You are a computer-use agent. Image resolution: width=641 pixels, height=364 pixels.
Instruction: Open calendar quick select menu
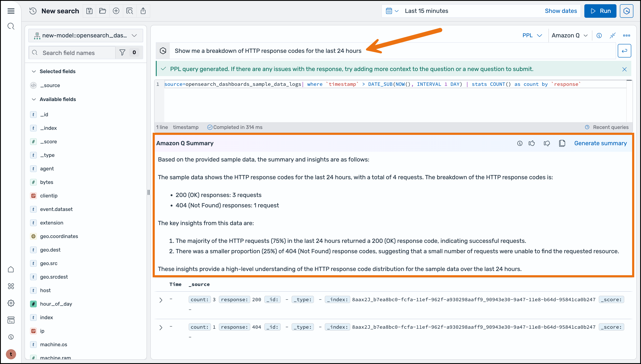pyautogui.click(x=392, y=11)
